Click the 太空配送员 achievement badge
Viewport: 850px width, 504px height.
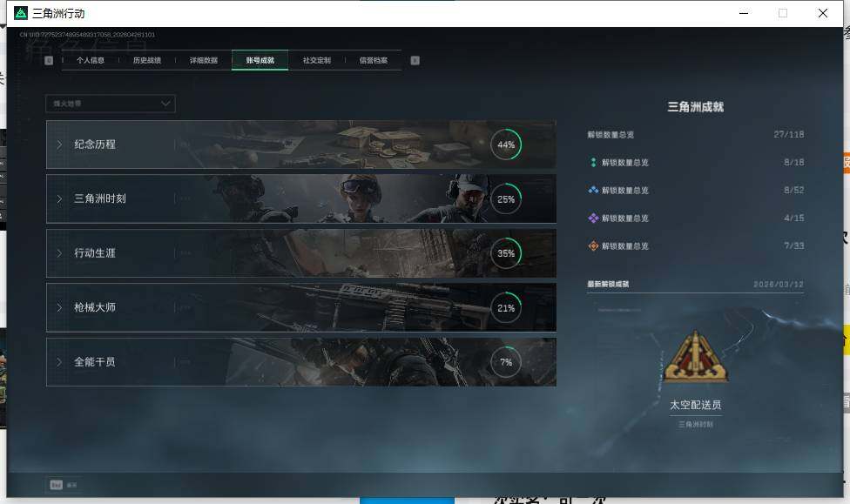pyautogui.click(x=696, y=357)
